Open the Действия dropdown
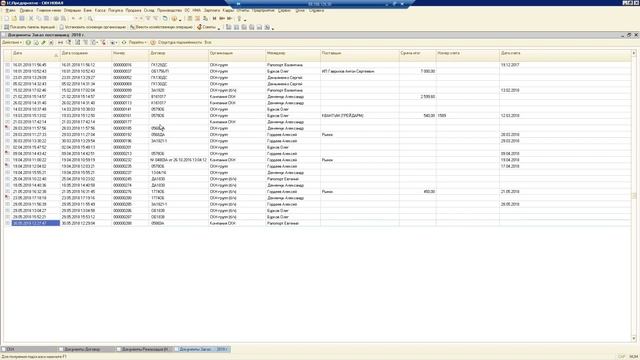 [x=12, y=42]
